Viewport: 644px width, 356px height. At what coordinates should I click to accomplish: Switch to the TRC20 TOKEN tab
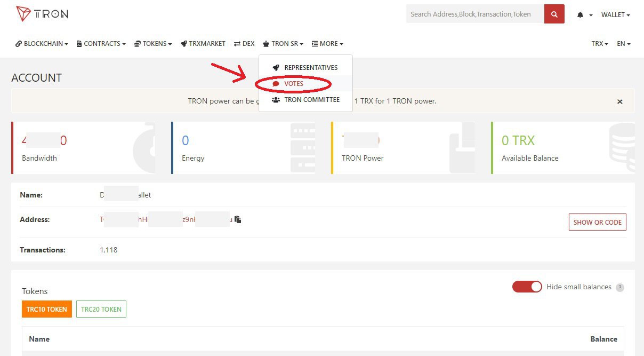click(101, 309)
